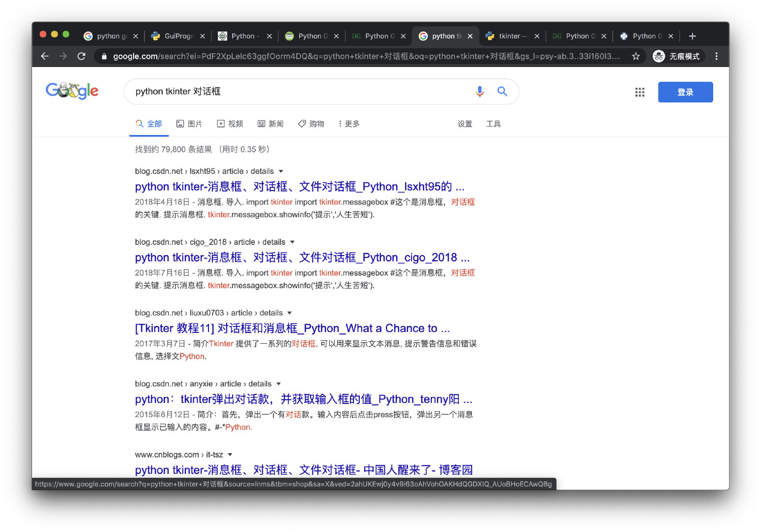
Task: Open the "中国人醒来了- 博客园" result
Action: (x=304, y=470)
